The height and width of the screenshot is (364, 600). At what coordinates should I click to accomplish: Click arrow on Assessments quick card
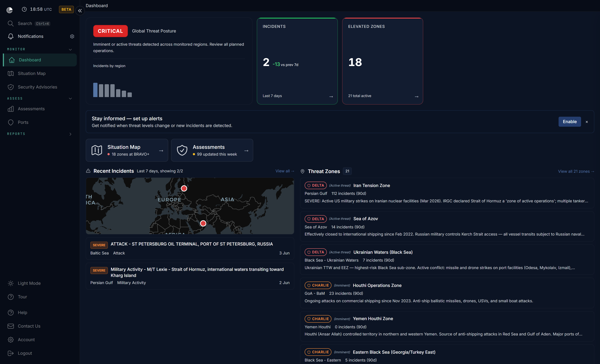click(246, 151)
